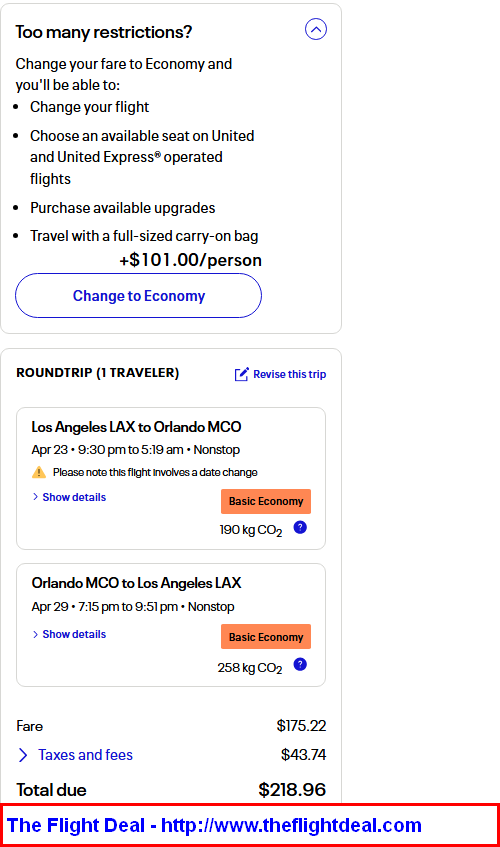500x847 pixels.
Task: Click the Revise this trip pencil icon
Action: (x=241, y=374)
